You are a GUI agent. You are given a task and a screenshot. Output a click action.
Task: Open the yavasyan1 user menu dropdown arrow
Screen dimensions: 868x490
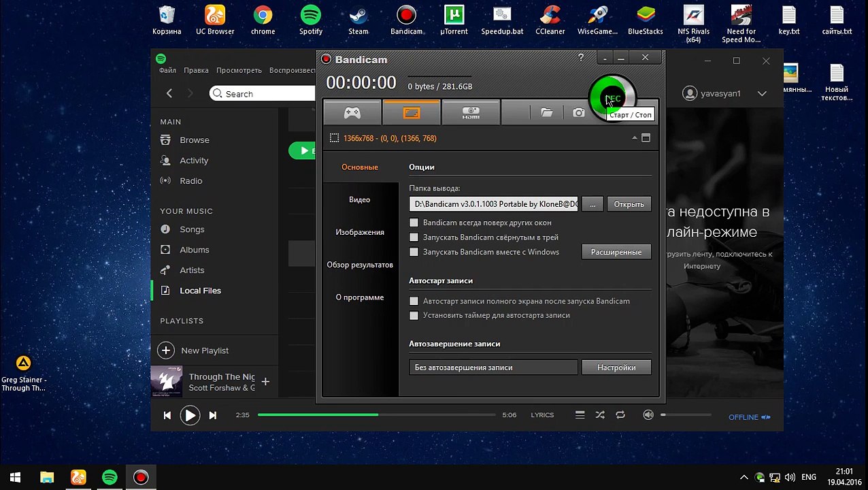point(762,93)
